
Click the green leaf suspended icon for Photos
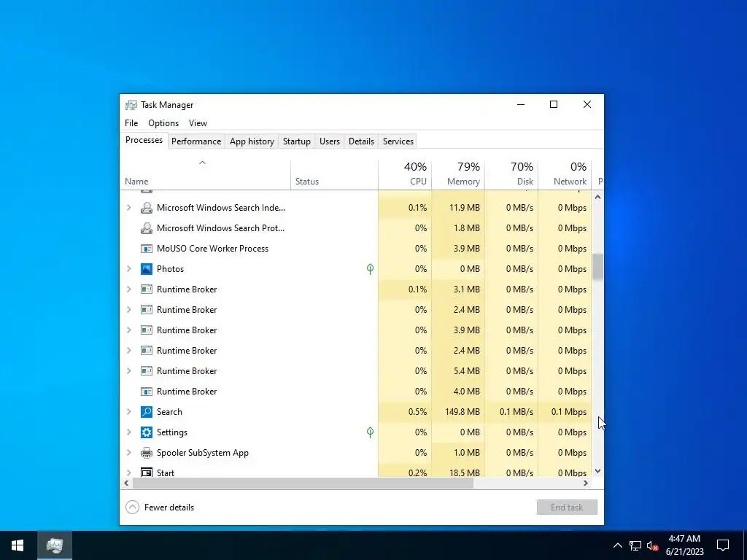tap(370, 269)
